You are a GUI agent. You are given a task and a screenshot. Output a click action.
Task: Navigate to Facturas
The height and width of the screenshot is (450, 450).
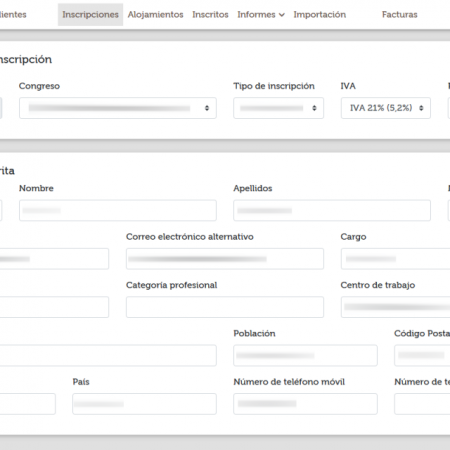click(399, 15)
